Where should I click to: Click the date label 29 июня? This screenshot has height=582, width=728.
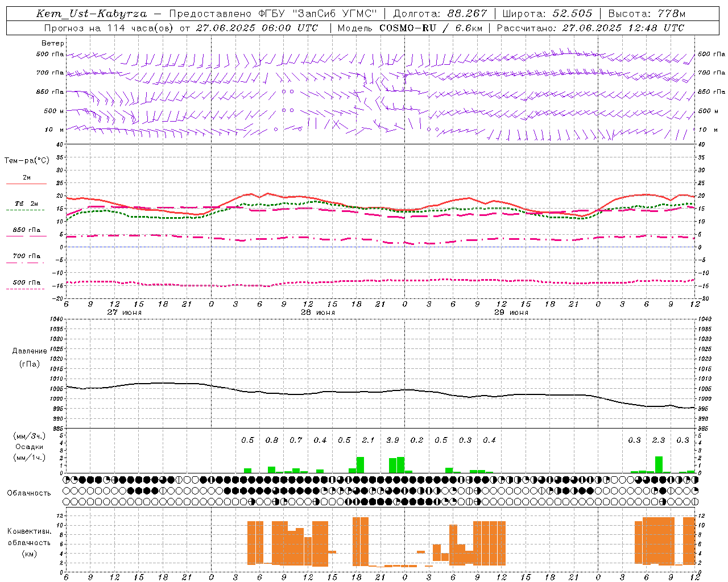(511, 312)
